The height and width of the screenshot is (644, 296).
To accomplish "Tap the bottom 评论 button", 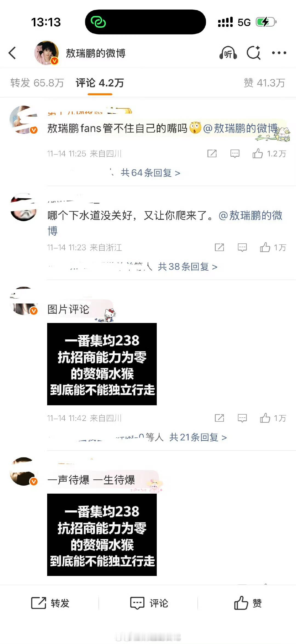I will [149, 603].
